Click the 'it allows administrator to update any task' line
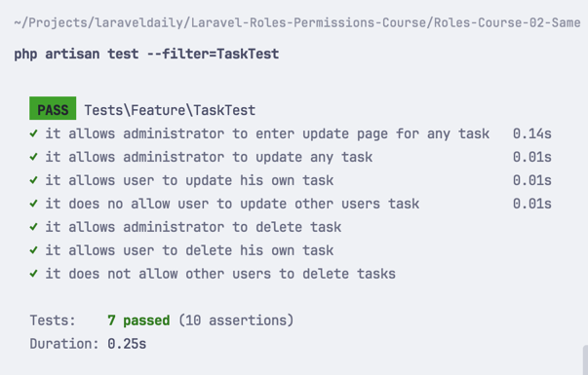This screenshot has width=588, height=375. (x=209, y=157)
